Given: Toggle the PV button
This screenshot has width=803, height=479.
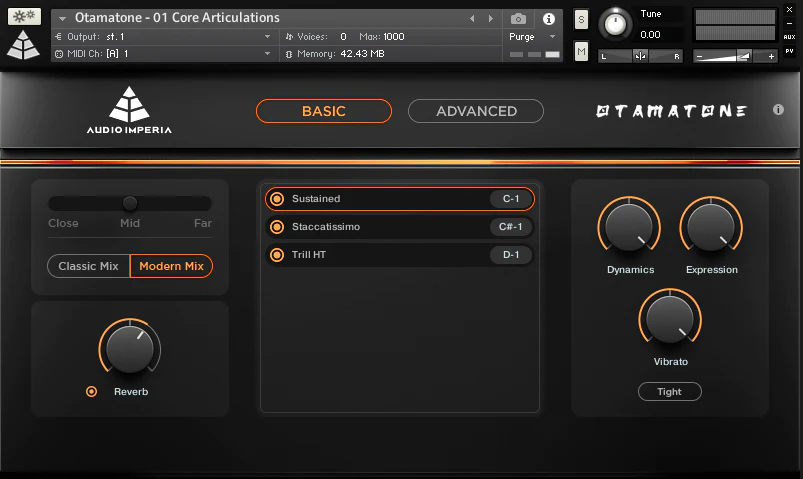Looking at the screenshot, I should click(x=789, y=51).
